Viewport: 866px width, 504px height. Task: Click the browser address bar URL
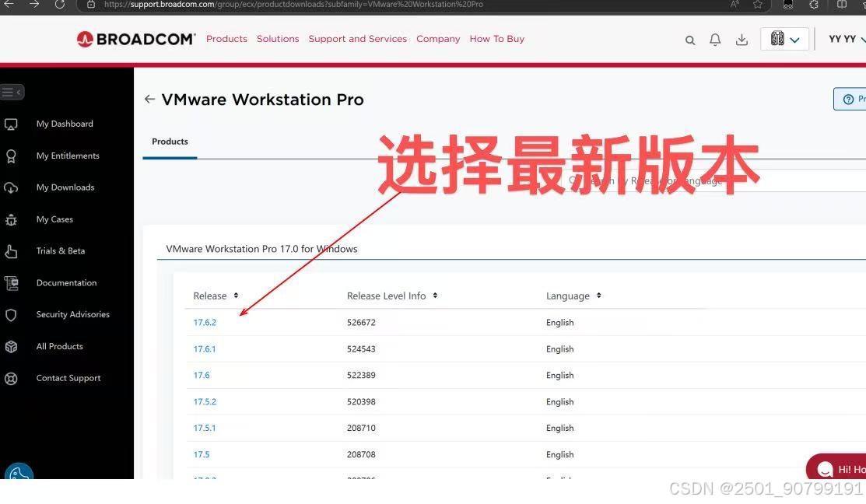coord(293,5)
